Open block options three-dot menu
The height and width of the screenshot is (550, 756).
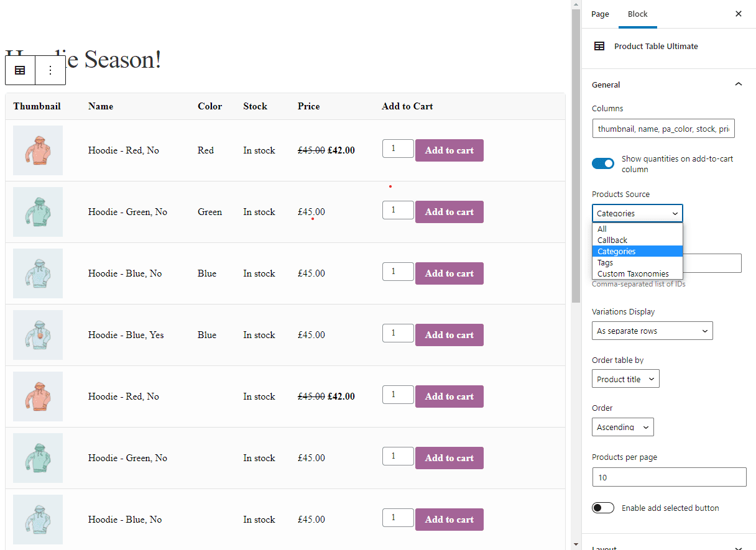(x=50, y=70)
